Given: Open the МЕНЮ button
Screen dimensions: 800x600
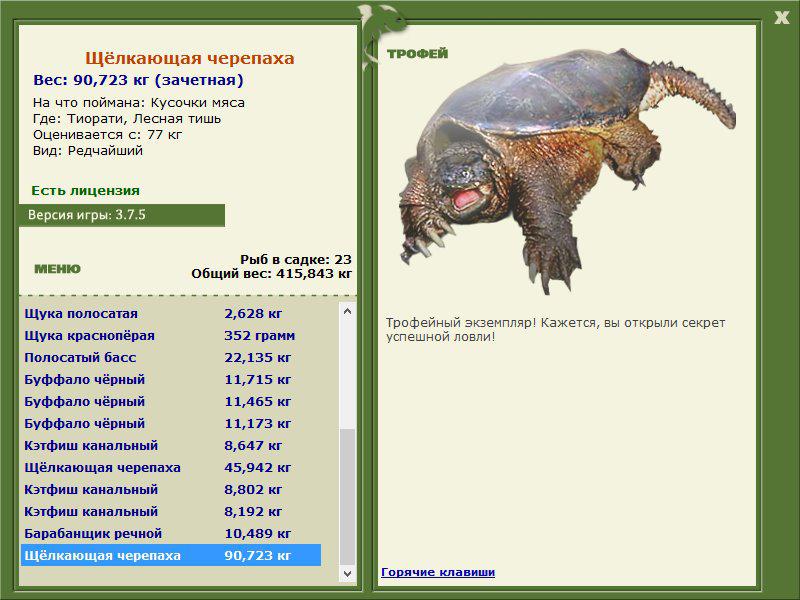Looking at the screenshot, I should click(x=57, y=269).
